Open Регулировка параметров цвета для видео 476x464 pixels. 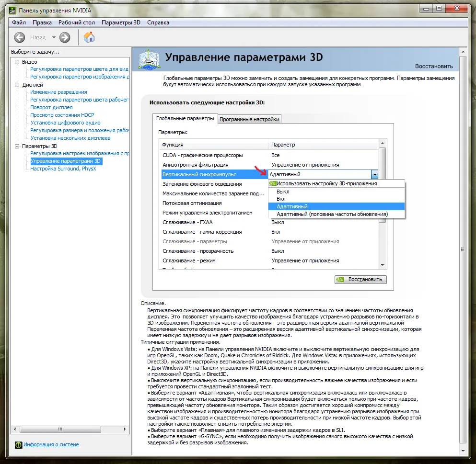click(79, 69)
